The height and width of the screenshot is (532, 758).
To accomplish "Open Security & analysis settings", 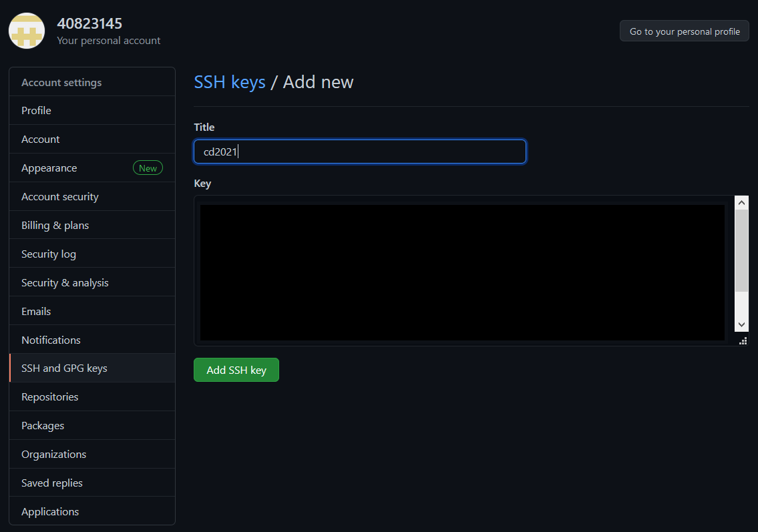I will coord(92,282).
